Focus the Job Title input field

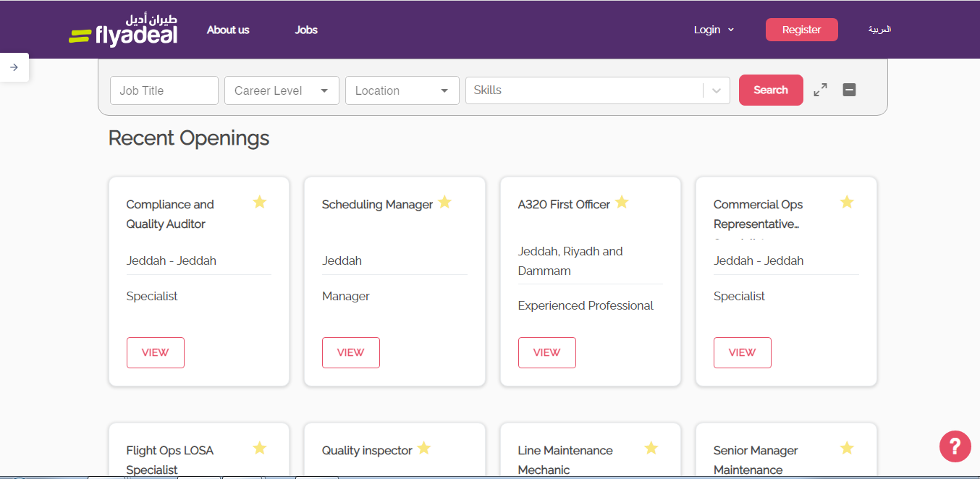click(x=164, y=90)
